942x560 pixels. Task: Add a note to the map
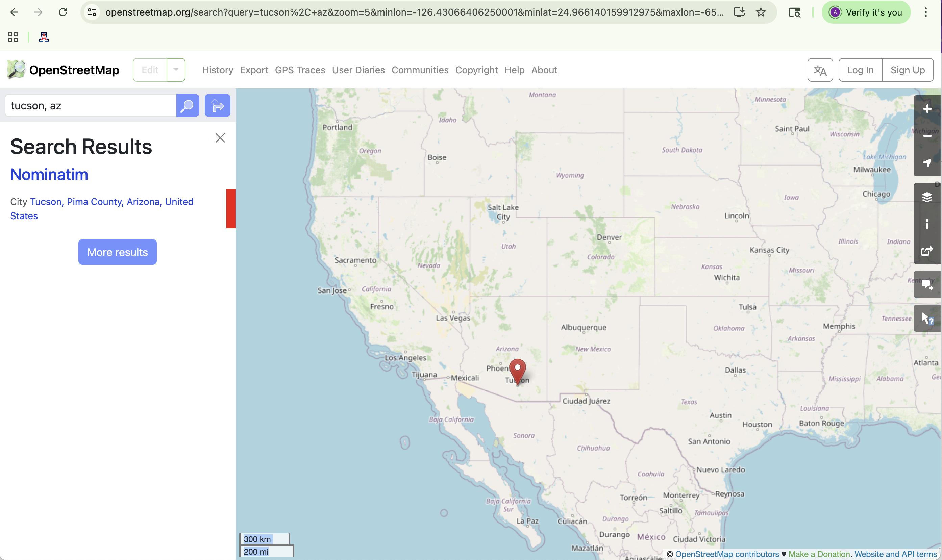(927, 285)
